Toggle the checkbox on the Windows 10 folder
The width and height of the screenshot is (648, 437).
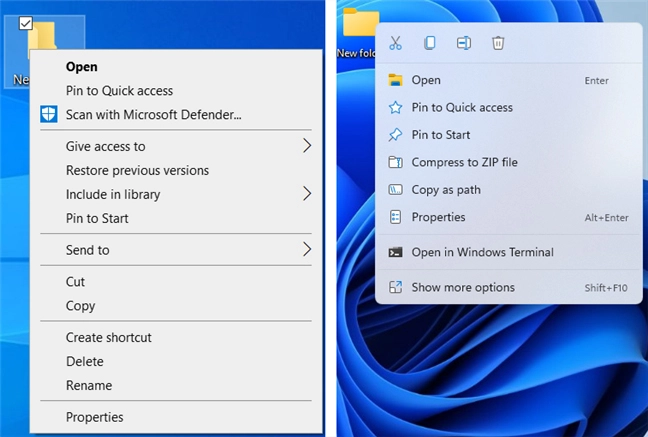point(26,24)
